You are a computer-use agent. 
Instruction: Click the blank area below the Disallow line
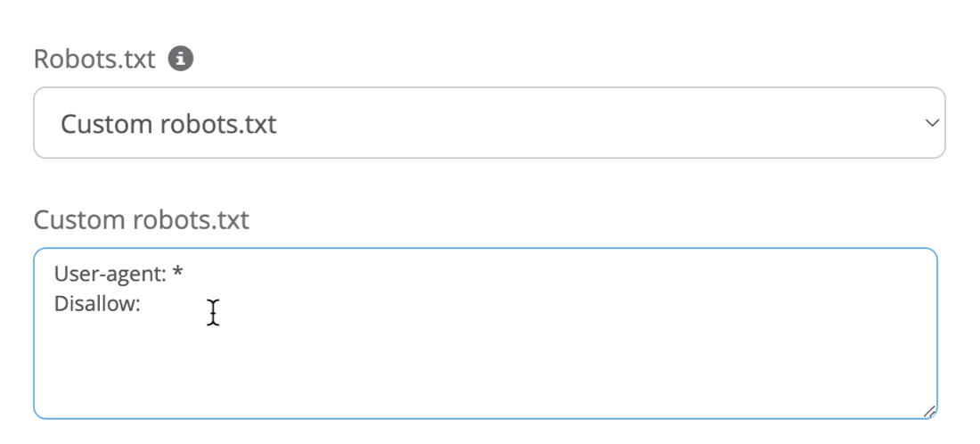(356, 366)
